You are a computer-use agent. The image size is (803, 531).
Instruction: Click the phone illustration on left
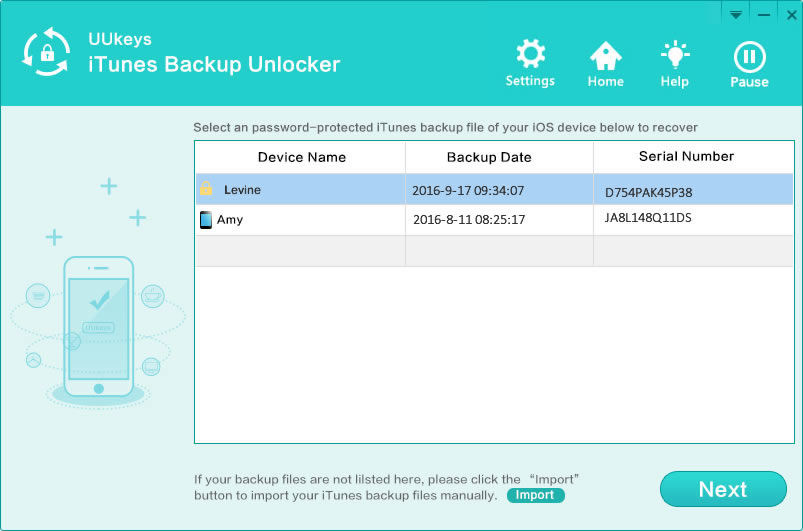[98, 325]
